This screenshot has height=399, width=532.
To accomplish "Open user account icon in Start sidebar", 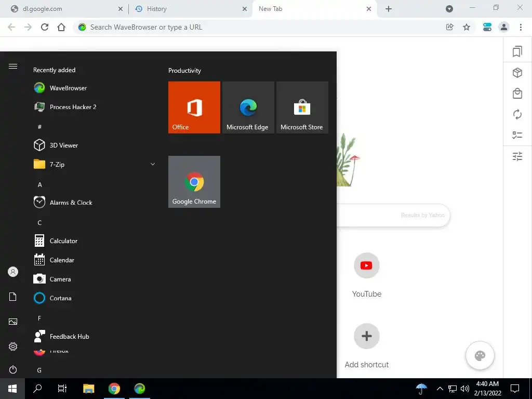I will (13, 272).
